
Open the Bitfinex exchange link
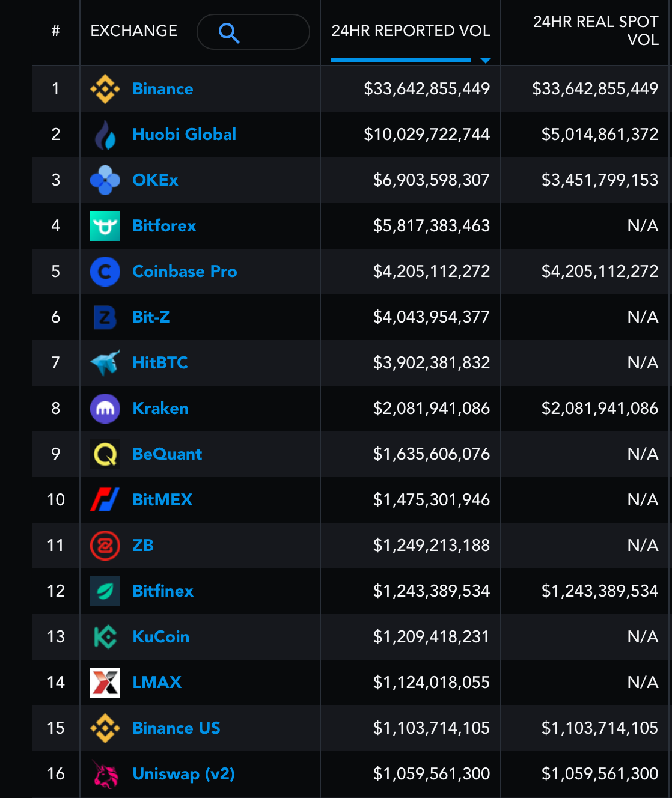(163, 591)
